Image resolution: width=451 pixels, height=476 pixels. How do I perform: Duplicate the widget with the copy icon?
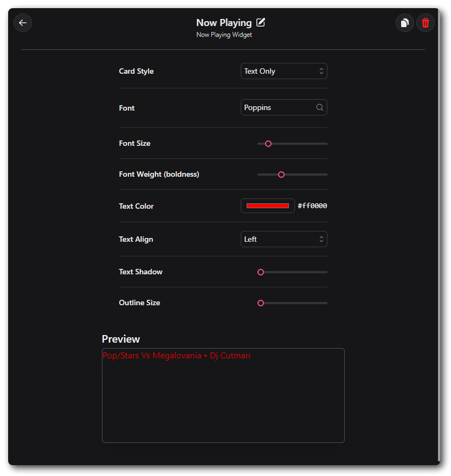404,23
